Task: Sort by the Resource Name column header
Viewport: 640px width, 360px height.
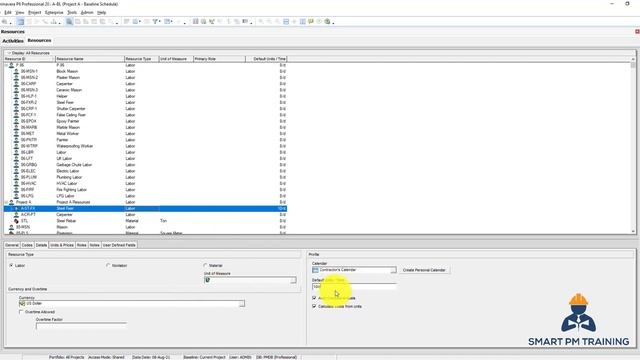Action: tap(89, 59)
